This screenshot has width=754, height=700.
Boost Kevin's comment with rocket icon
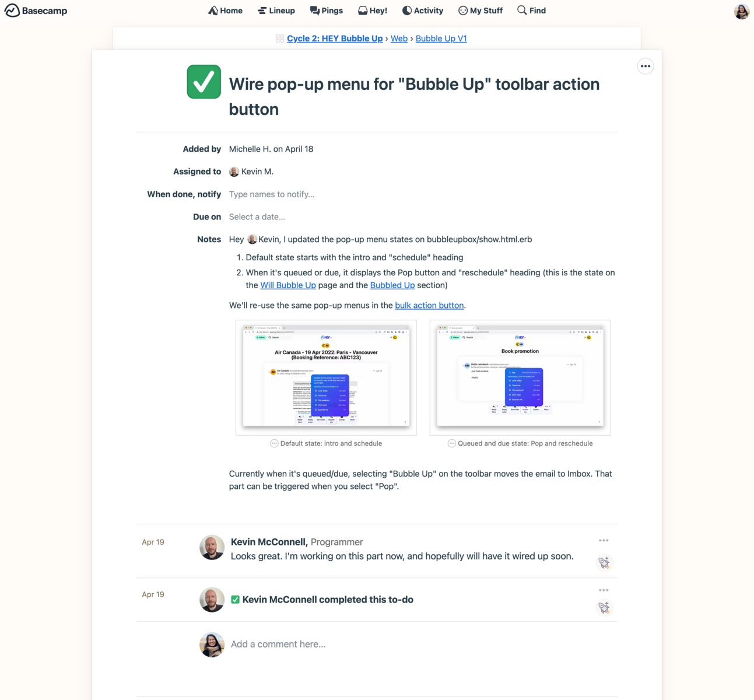[604, 562]
